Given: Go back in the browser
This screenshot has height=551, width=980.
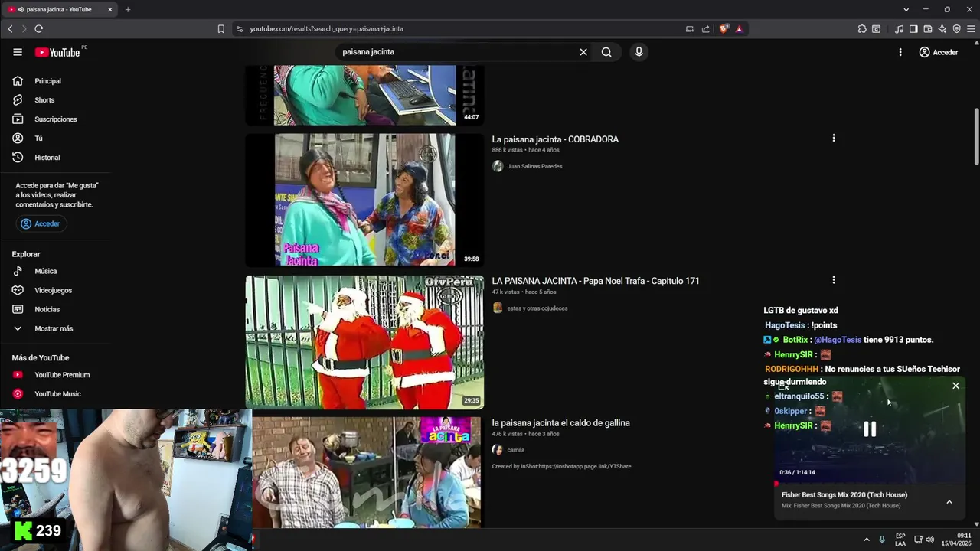Looking at the screenshot, I should pos(10,29).
